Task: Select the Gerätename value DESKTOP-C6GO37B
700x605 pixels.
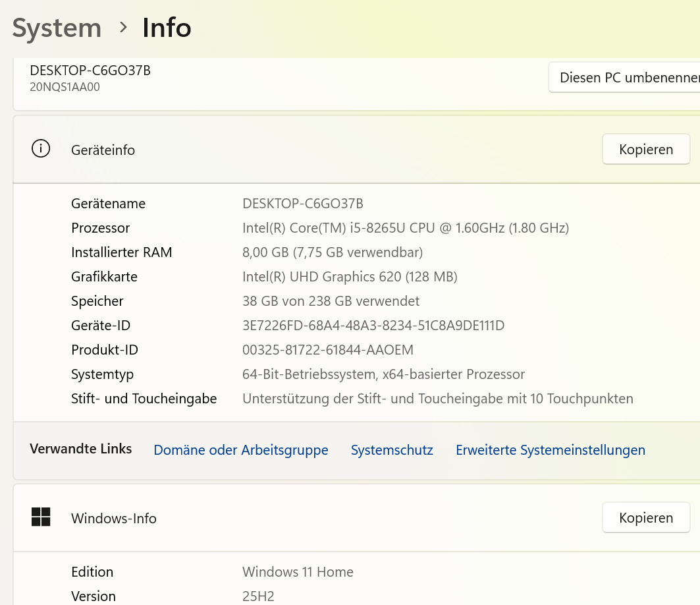Action: pos(303,203)
